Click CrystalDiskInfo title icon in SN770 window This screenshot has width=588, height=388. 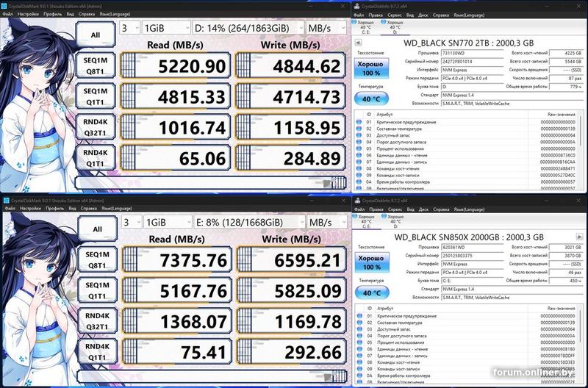357,7
